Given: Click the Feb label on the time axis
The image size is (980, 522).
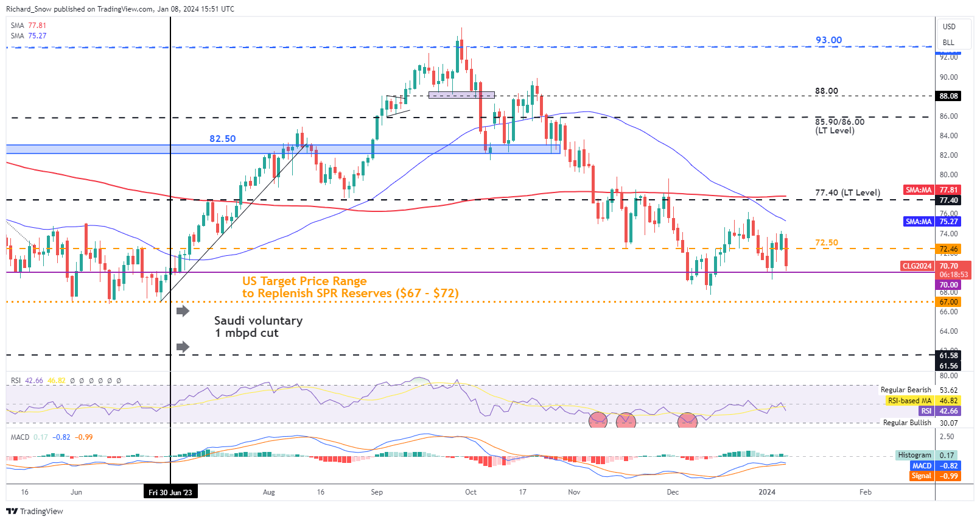Looking at the screenshot, I should point(866,492).
